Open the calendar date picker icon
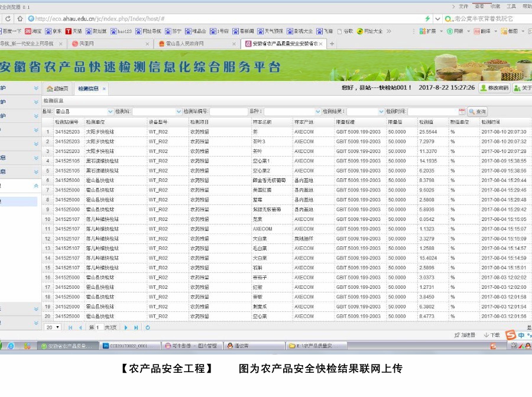This screenshot has width=532, height=397. tap(462, 112)
